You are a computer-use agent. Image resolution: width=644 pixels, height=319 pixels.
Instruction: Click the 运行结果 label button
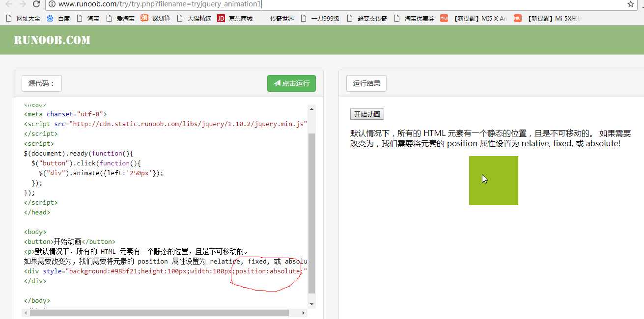point(366,83)
